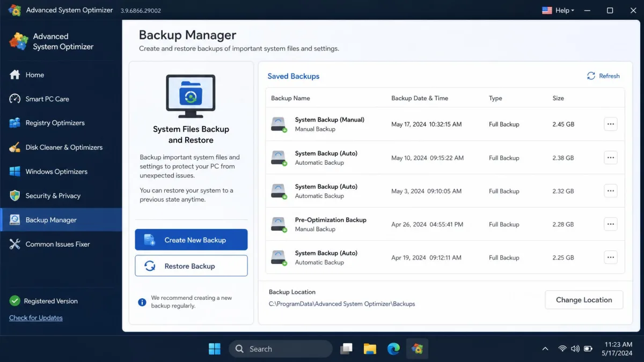Click date 'Apr 26, 2024 04:55:41 PM'
The width and height of the screenshot is (644, 362).
[426, 225]
